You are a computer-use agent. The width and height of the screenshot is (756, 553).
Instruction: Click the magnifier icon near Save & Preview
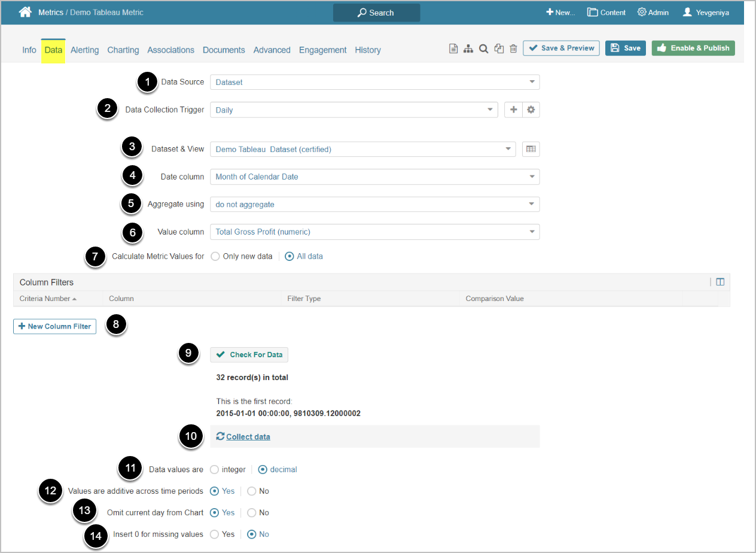point(483,48)
